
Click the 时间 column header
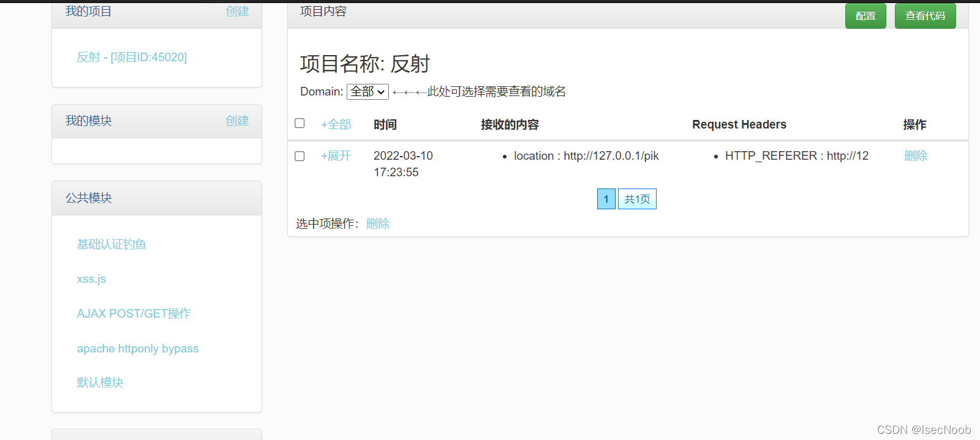[x=385, y=124]
